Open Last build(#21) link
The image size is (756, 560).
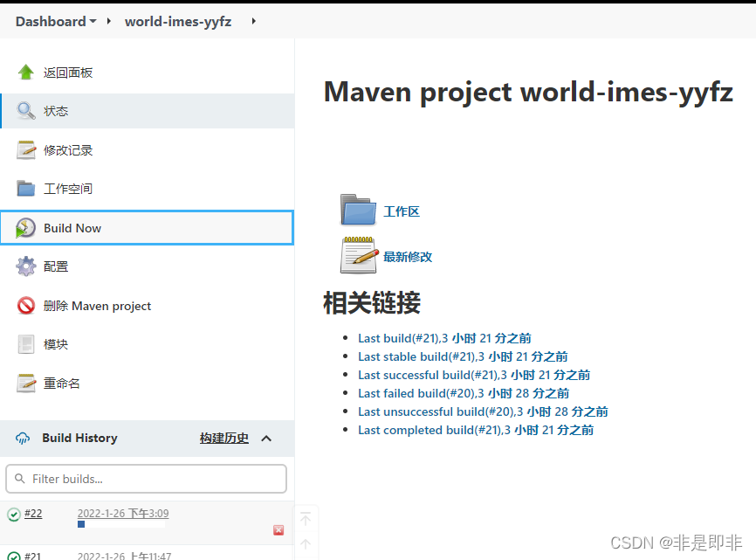click(x=444, y=338)
